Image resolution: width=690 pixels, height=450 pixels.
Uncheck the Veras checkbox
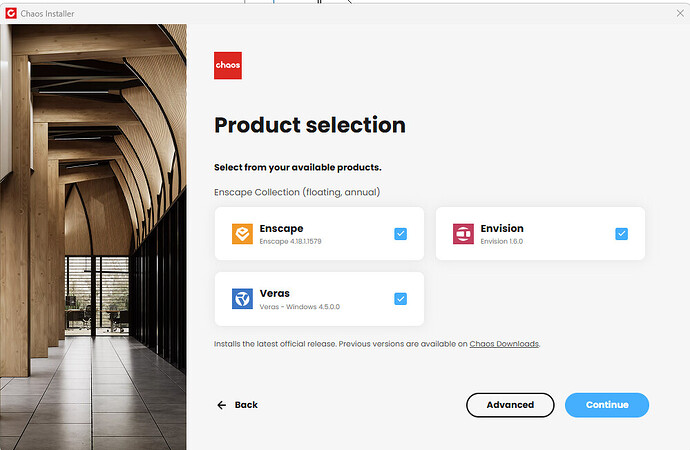click(x=400, y=299)
